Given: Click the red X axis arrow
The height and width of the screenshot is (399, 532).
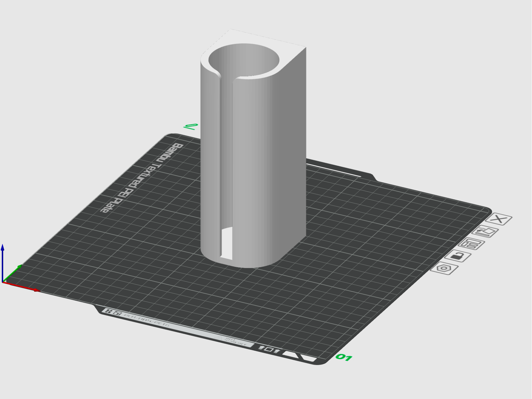Looking at the screenshot, I should tap(21, 286).
